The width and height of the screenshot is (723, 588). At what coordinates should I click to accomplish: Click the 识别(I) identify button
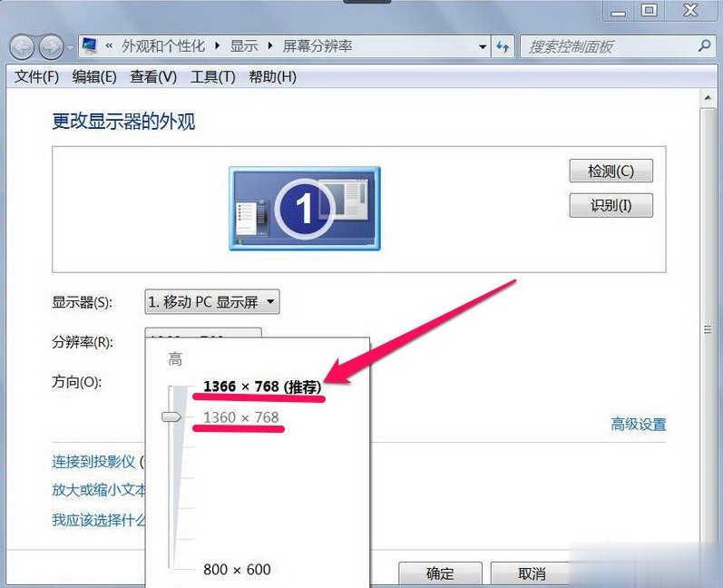click(611, 205)
